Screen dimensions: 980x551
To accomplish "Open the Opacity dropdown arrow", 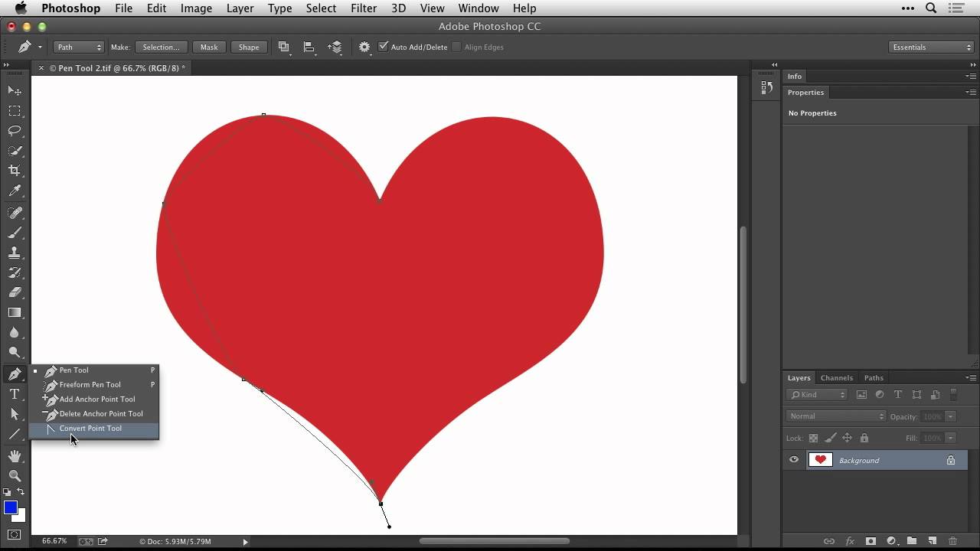I will 950,416.
